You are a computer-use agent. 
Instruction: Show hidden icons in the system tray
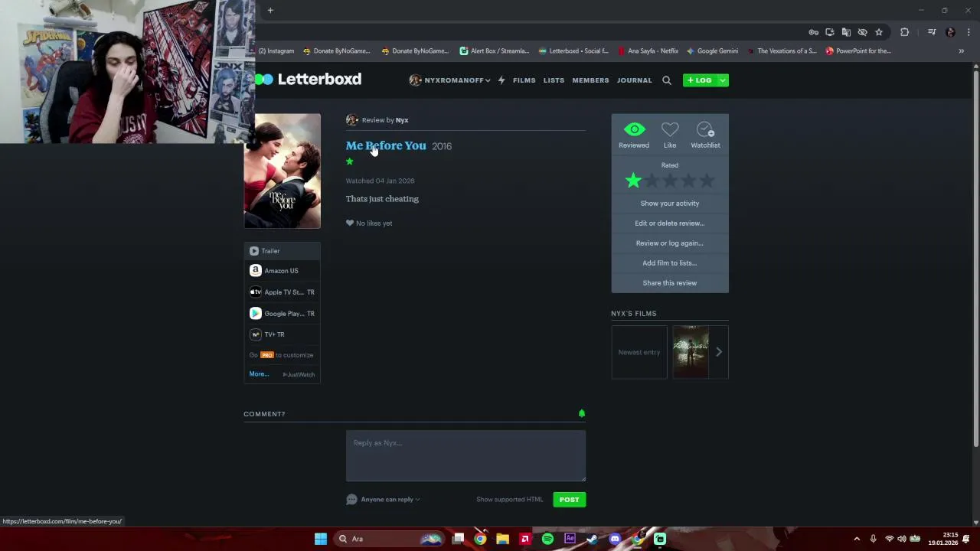[857, 539]
